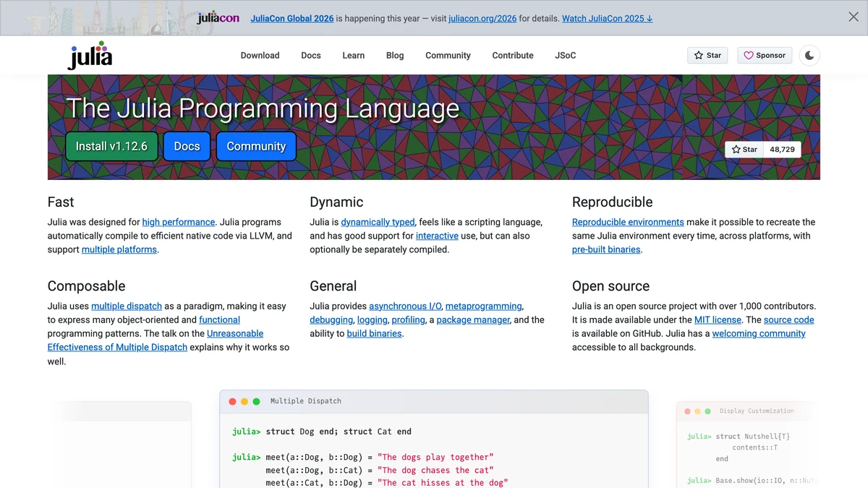
Task: Click the Star button in the navbar
Action: tap(707, 56)
